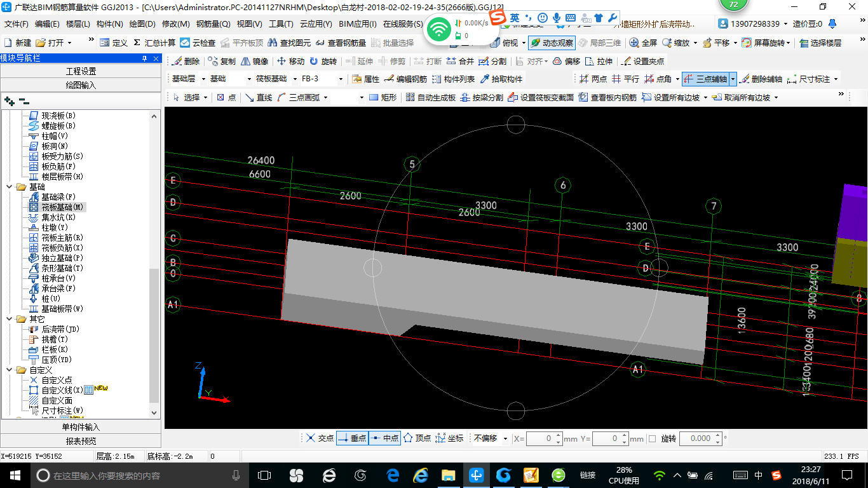Collapse the 基础 tree folder
868x488 pixels.
pos(10,187)
